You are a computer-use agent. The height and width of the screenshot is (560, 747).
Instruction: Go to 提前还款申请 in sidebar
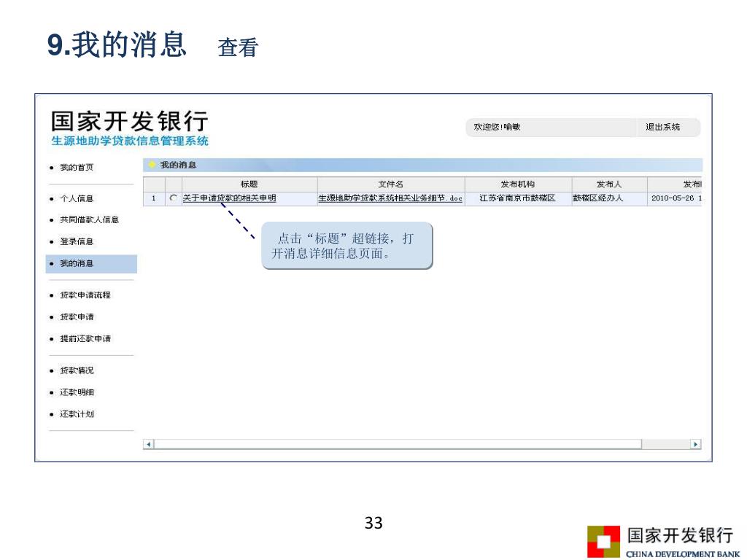[85, 339]
